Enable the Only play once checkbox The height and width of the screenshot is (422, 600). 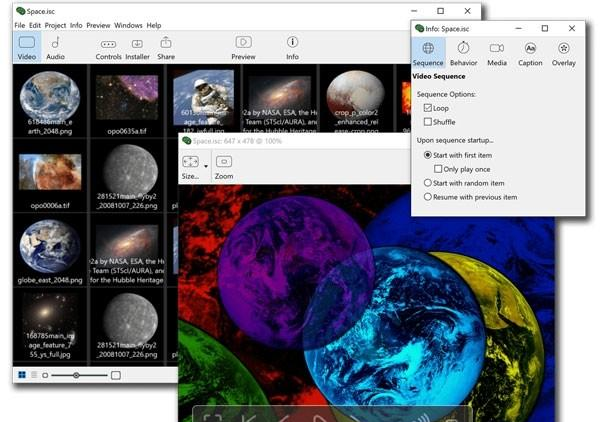tap(438, 169)
